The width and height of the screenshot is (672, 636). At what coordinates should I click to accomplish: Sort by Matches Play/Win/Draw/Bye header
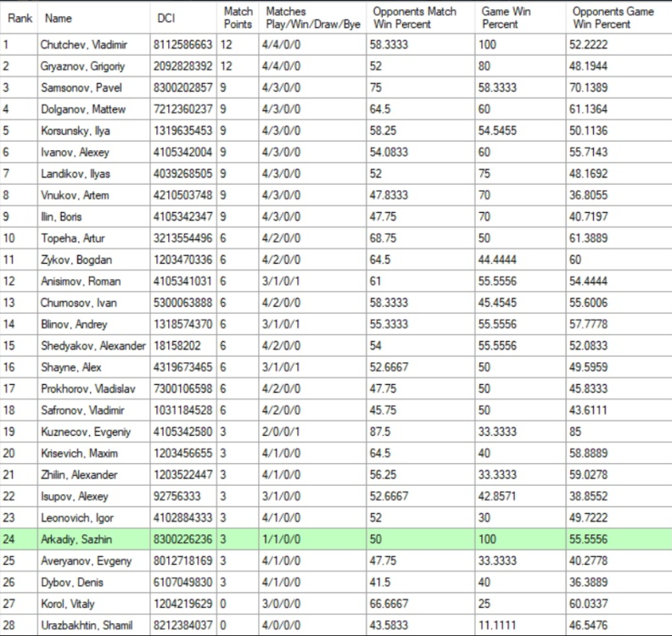click(x=312, y=18)
